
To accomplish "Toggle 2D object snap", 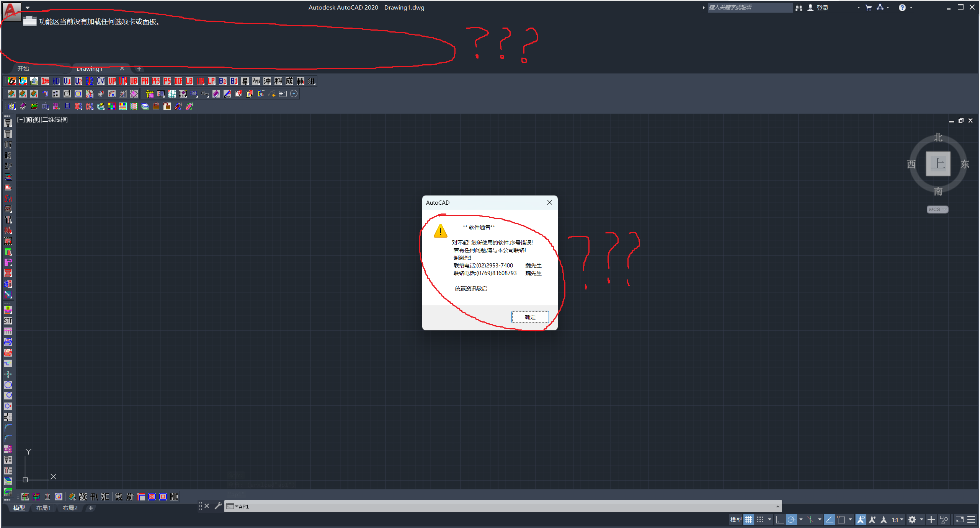I will coord(841,520).
